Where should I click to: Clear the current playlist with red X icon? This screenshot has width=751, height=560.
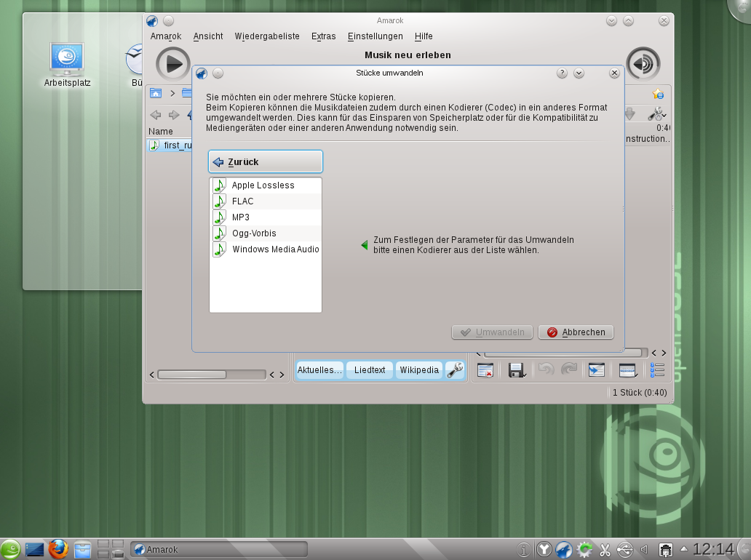(x=485, y=370)
